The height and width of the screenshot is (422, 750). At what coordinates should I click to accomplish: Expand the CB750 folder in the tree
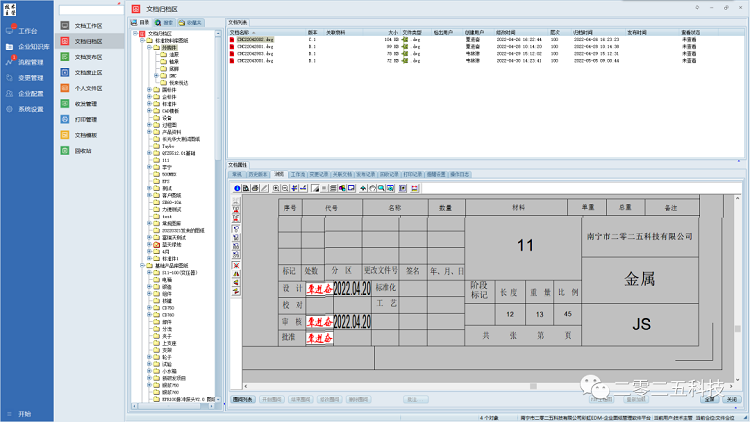(149, 308)
